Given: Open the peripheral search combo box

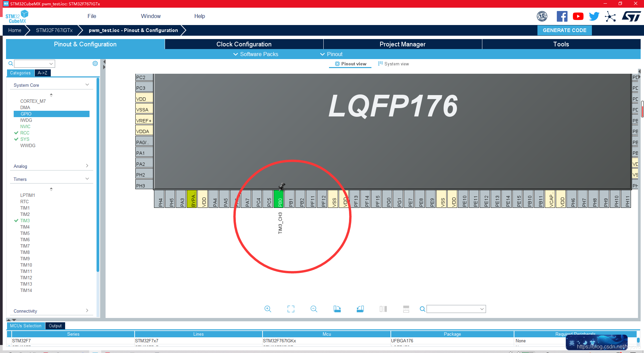Looking at the screenshot, I should pyautogui.click(x=34, y=63).
